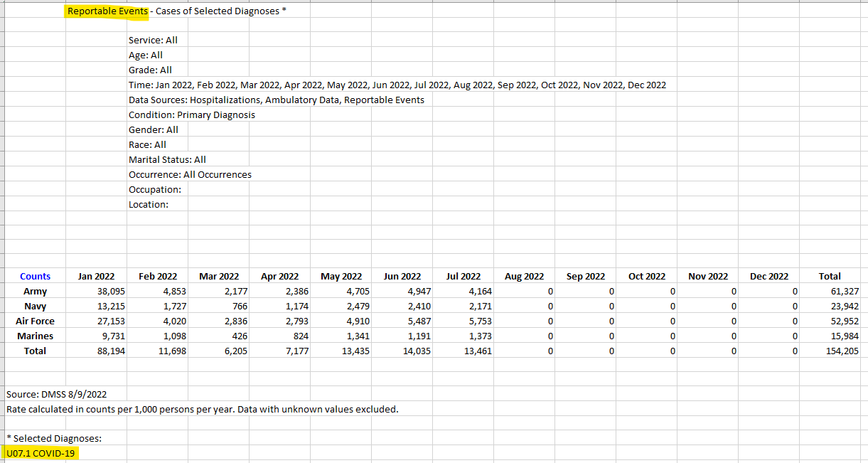Image resolution: width=868 pixels, height=463 pixels.
Task: Click Air Force May 2022 value 4,910
Action: tap(358, 321)
